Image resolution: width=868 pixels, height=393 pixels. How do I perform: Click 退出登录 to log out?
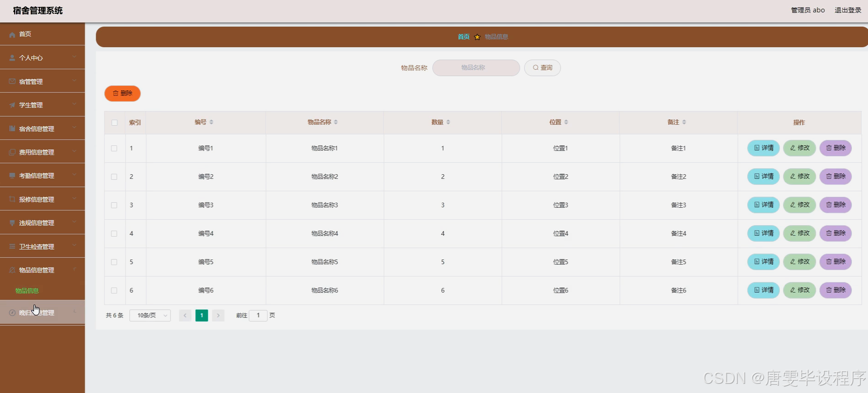[x=848, y=10]
